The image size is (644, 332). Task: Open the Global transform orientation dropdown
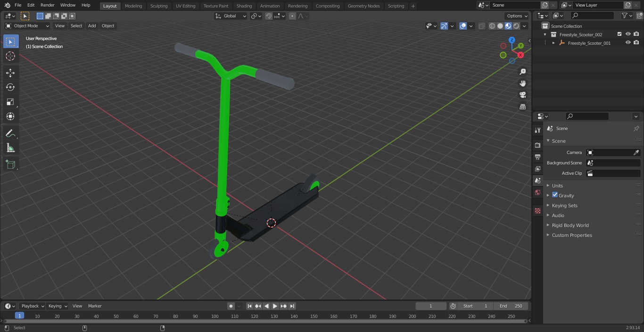(x=231, y=16)
